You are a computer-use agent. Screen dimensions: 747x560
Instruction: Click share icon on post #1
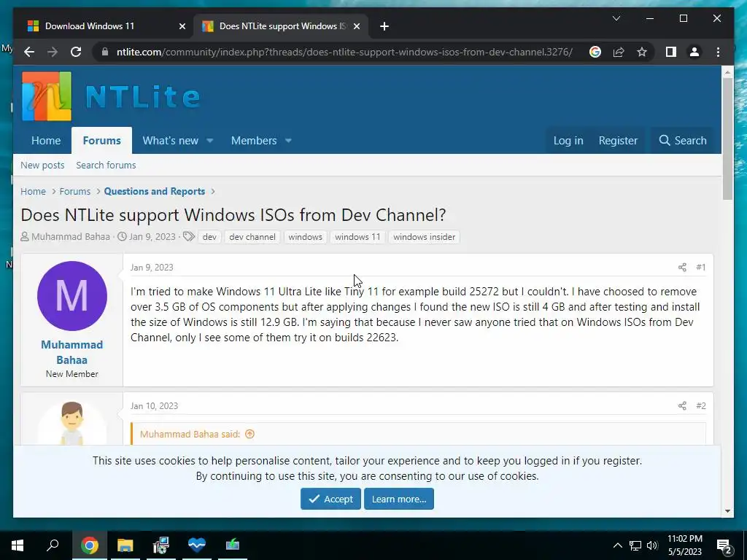point(682,267)
